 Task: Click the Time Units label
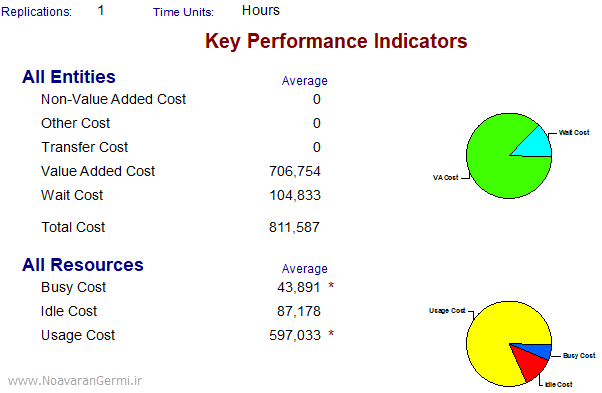click(x=183, y=12)
